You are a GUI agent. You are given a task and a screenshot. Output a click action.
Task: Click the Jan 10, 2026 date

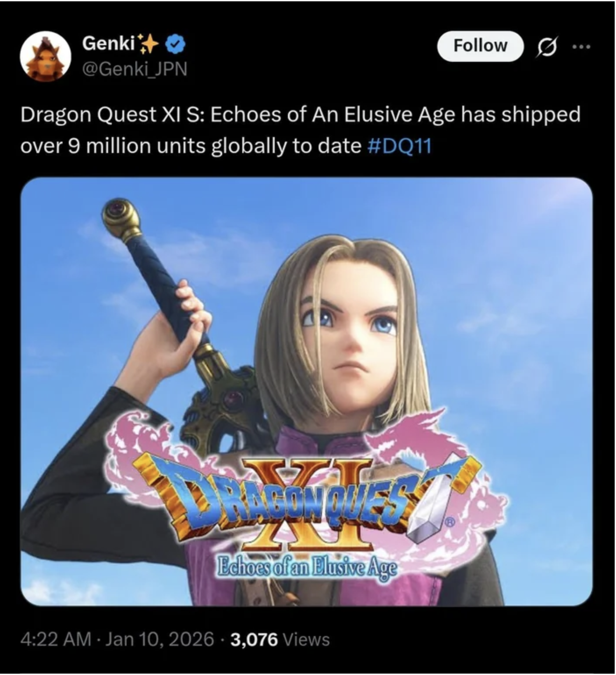click(x=160, y=639)
